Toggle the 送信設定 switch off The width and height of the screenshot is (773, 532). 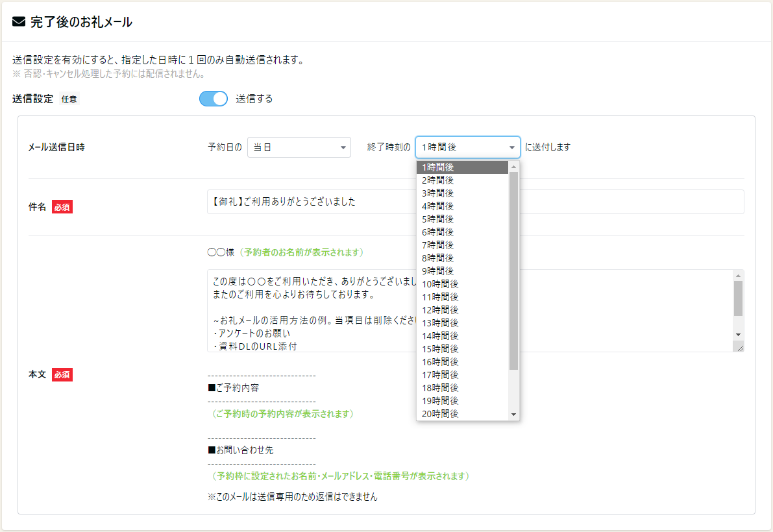point(213,99)
